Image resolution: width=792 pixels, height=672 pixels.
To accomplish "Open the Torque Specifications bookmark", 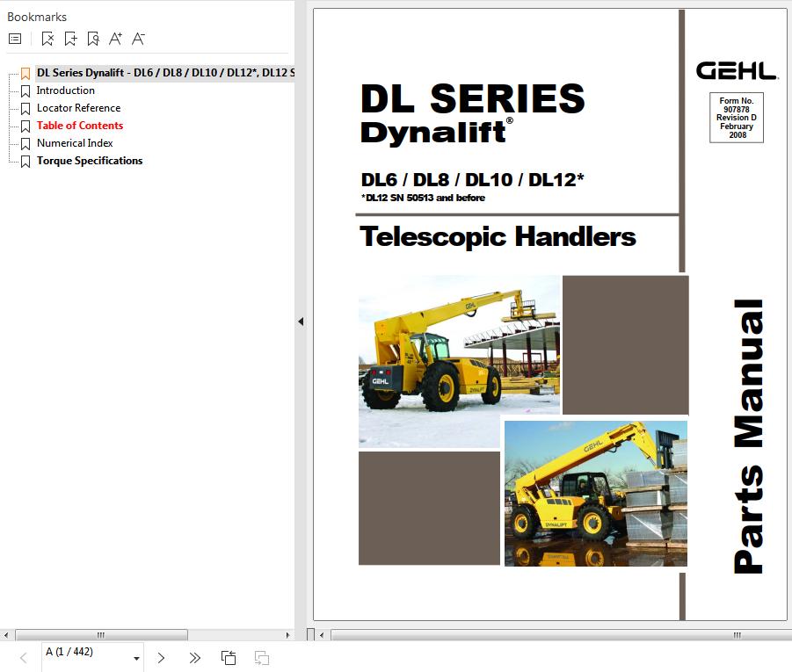I will click(90, 161).
